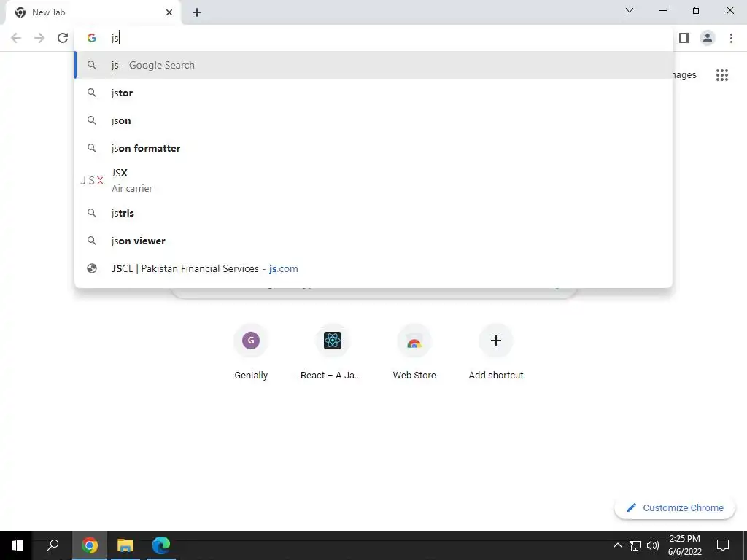This screenshot has width=747, height=560.
Task: Open the Google apps grid
Action: pos(721,75)
